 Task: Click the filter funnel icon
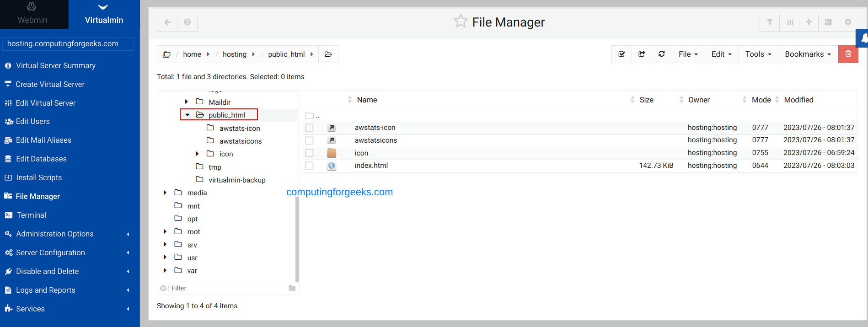tap(770, 22)
